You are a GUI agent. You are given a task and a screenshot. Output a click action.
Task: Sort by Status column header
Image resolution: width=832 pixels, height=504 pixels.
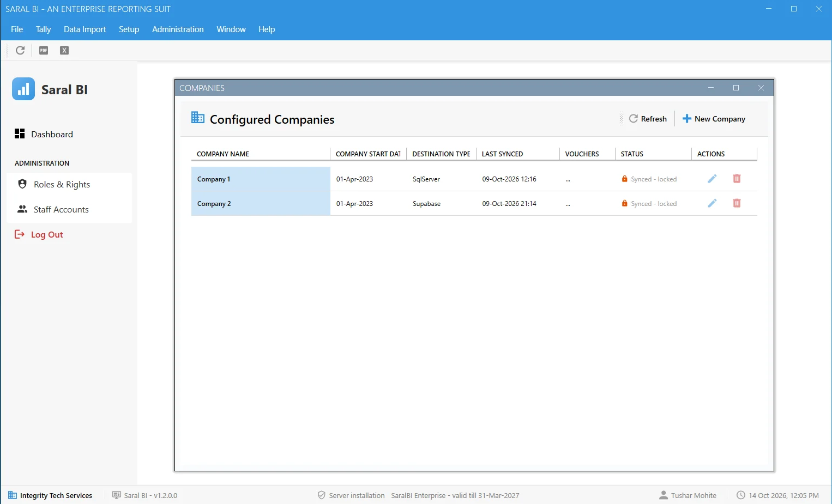tap(653, 154)
